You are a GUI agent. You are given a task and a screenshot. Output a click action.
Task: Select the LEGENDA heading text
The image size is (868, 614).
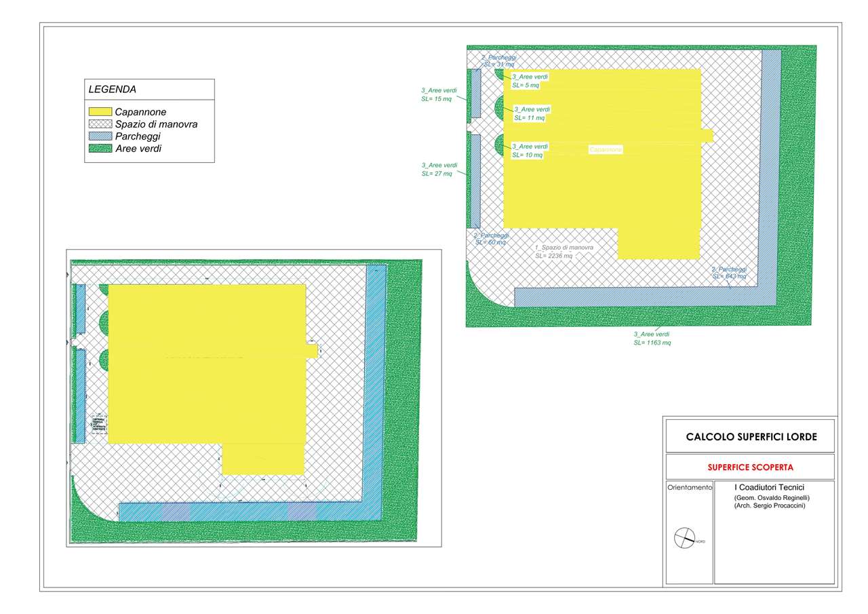pos(113,89)
